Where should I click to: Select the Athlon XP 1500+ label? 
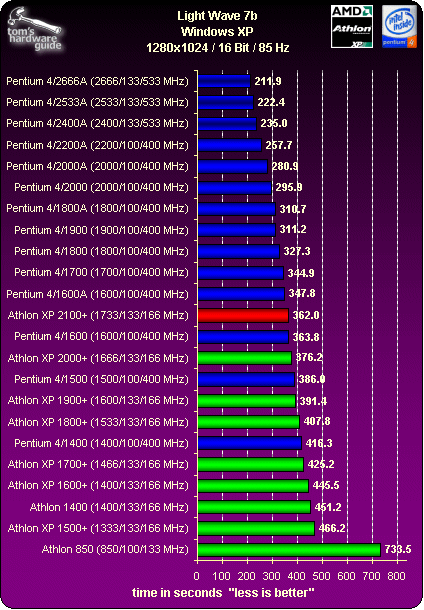coord(98,528)
